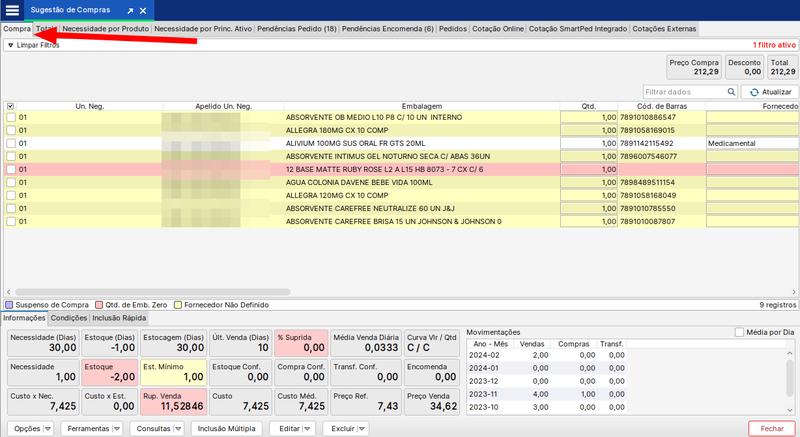
Task: Switch to Necessidade por Produto tab
Action: [x=106, y=30]
